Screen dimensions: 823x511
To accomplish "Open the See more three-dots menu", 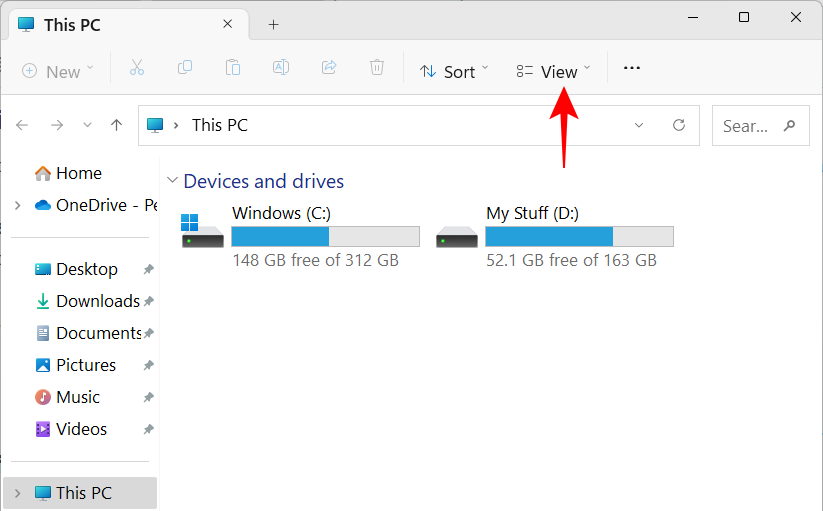I will coord(631,68).
